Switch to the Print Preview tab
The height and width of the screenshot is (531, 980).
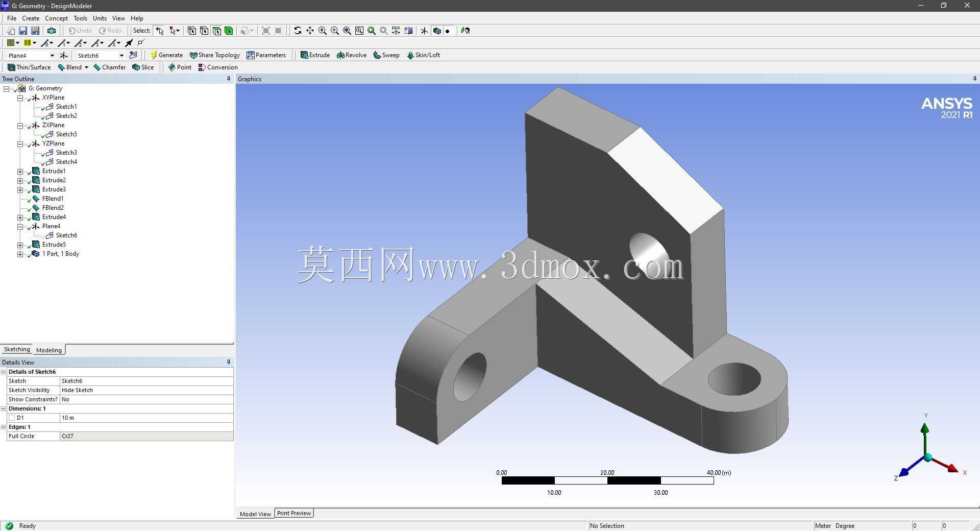[x=294, y=513]
